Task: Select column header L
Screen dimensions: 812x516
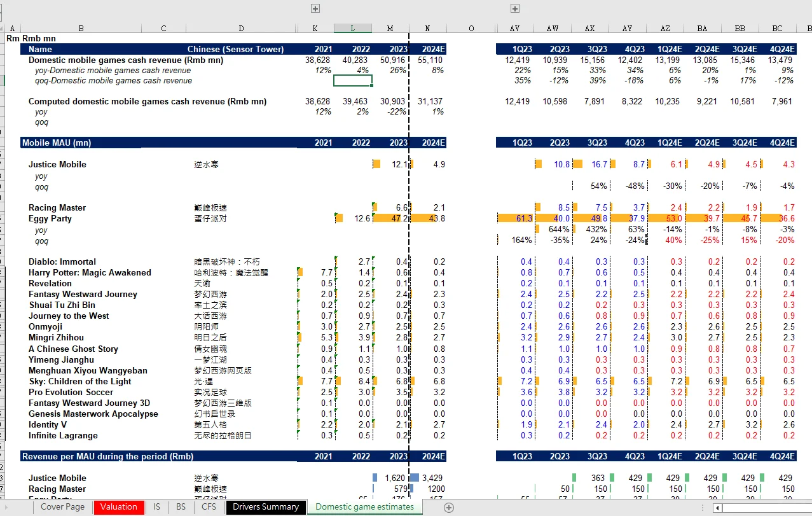Action: (353, 29)
